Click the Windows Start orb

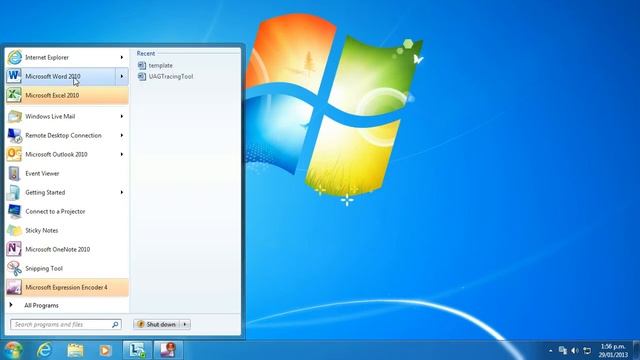coord(13,350)
